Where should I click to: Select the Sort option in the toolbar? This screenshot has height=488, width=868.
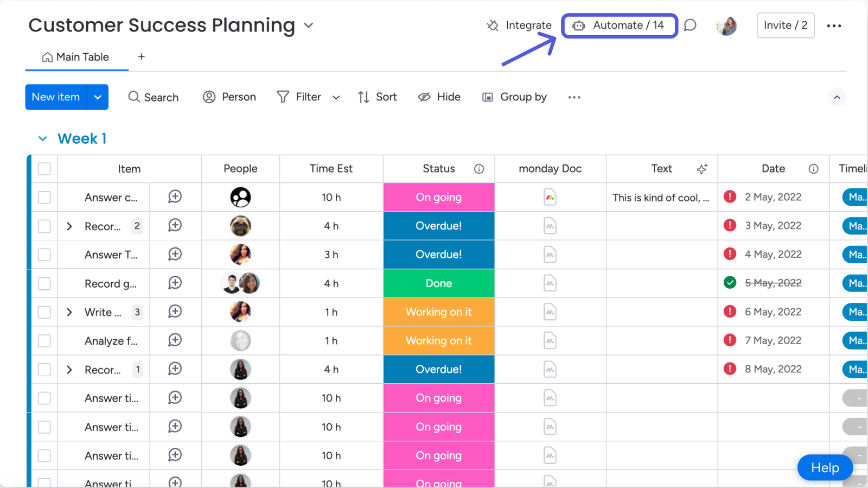pos(377,97)
